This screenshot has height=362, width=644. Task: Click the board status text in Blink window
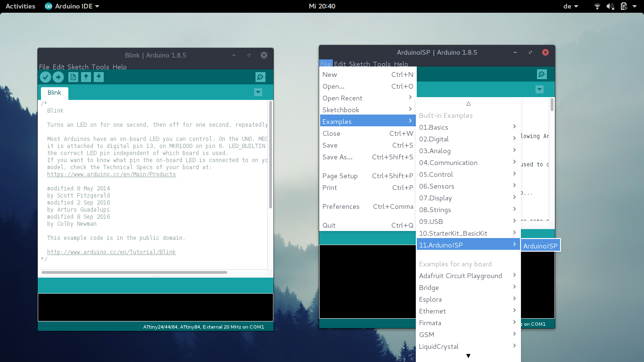click(204, 327)
